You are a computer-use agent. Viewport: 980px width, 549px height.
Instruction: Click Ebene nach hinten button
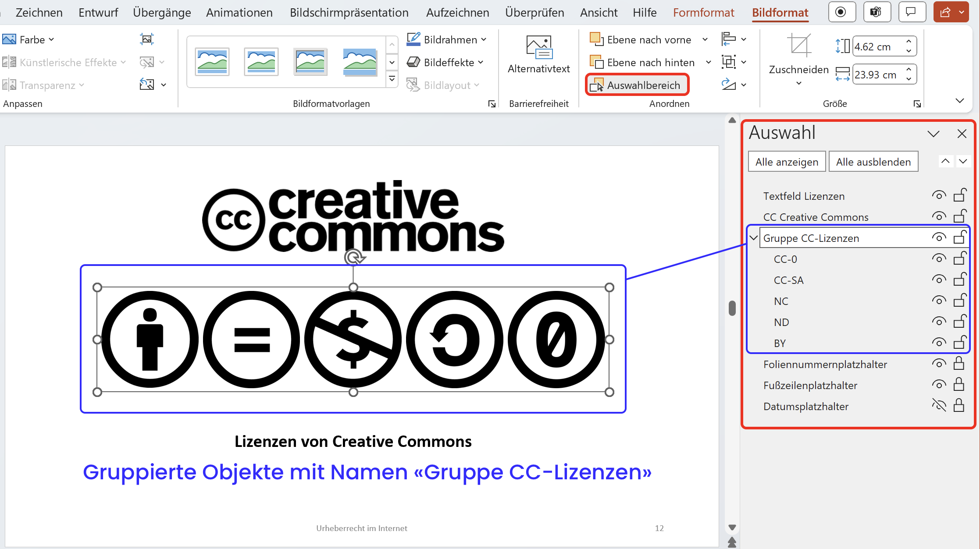coord(642,62)
